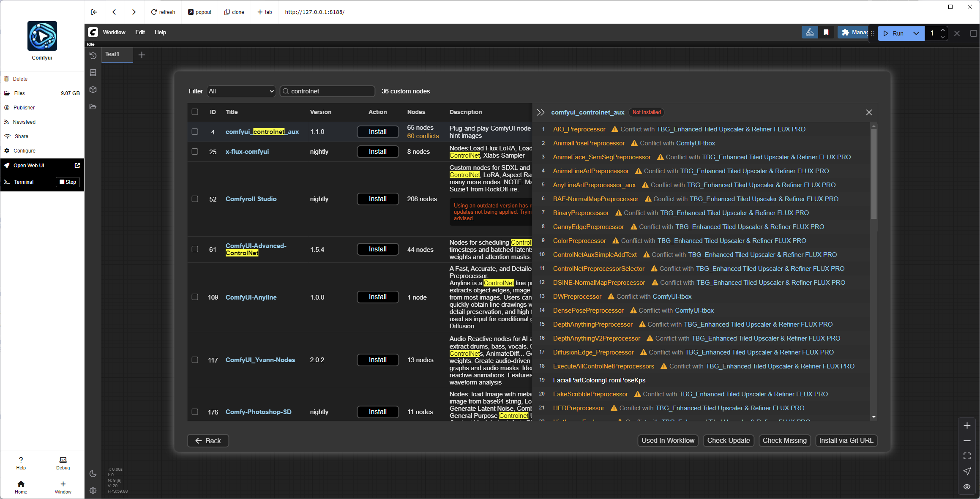This screenshot has height=499, width=980.
Task: Check the comfyui_controlnet_aux row checkbox
Action: pyautogui.click(x=195, y=132)
